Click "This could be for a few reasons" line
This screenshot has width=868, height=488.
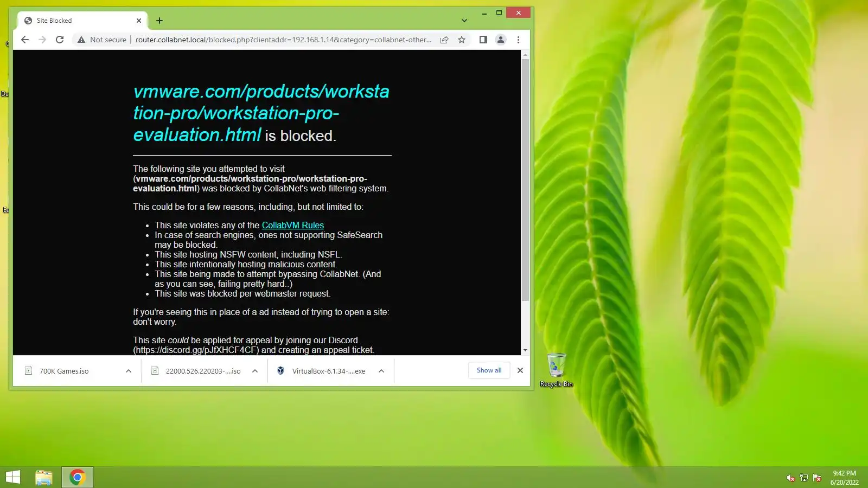pyautogui.click(x=248, y=207)
